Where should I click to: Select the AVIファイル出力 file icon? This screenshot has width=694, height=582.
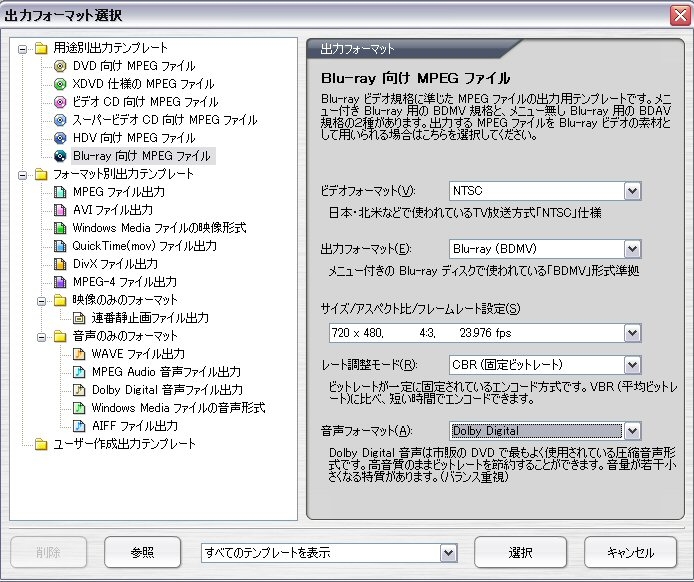pyautogui.click(x=60, y=210)
